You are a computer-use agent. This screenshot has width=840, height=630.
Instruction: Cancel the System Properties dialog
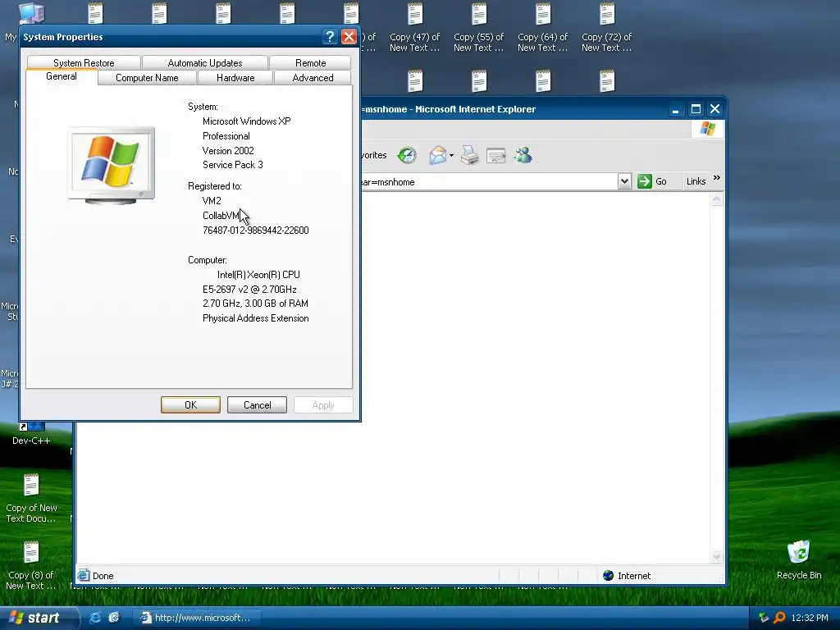tap(257, 405)
